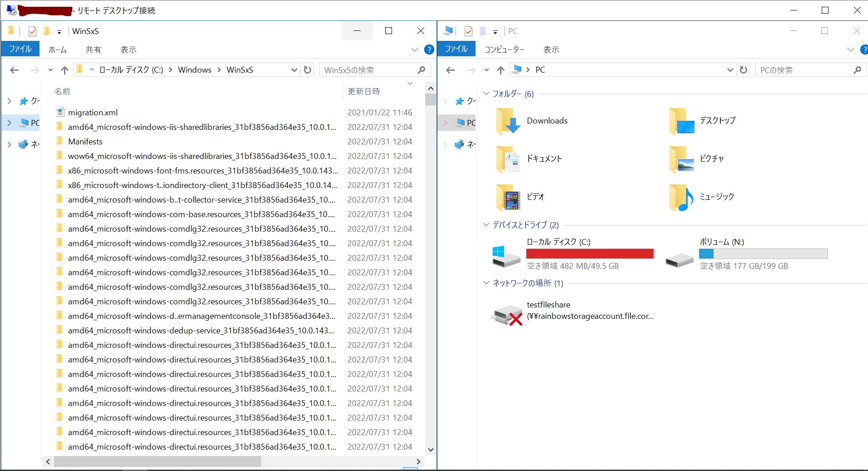Click properties checkmark icon in PC title bar
Image resolution: width=868 pixels, height=471 pixels.
(x=468, y=31)
